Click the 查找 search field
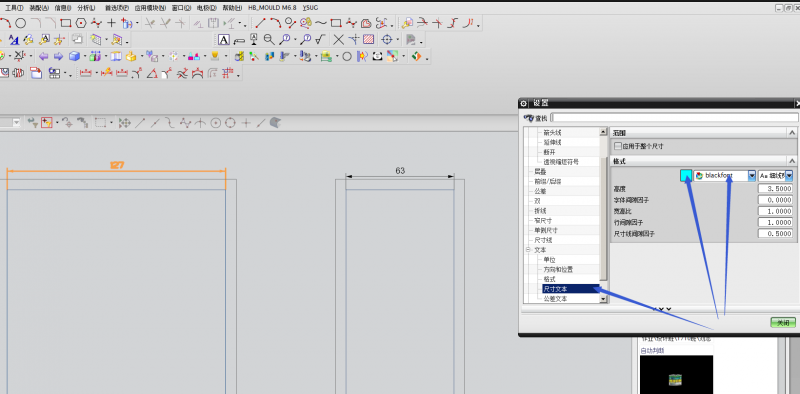The image size is (800, 394). pos(674,118)
